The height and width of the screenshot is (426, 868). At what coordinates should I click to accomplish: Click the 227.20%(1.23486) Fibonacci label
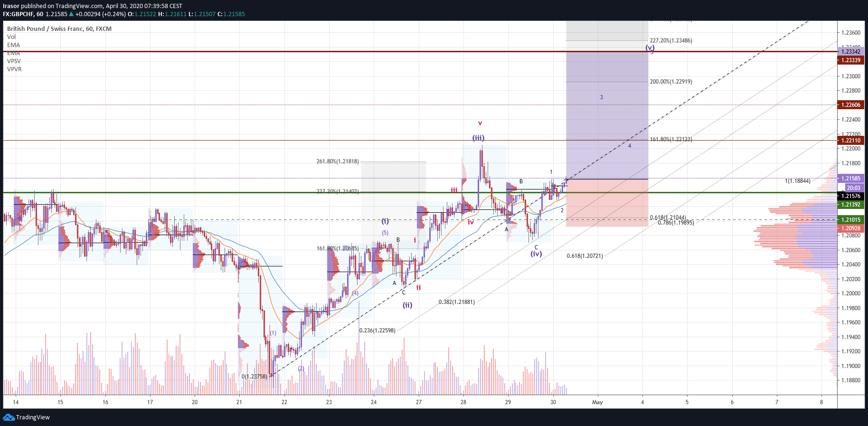click(671, 41)
